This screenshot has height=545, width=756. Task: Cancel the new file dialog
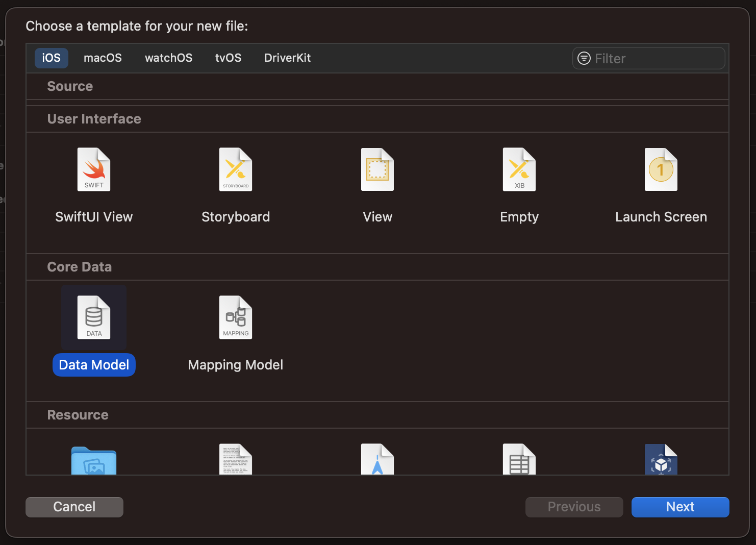pos(74,507)
